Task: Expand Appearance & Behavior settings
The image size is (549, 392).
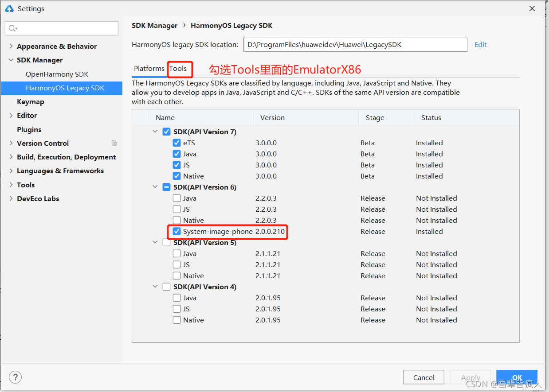Action: point(11,46)
